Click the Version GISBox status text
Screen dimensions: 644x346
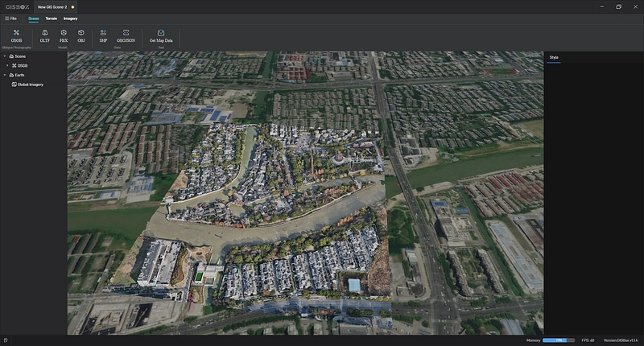[x=620, y=340]
